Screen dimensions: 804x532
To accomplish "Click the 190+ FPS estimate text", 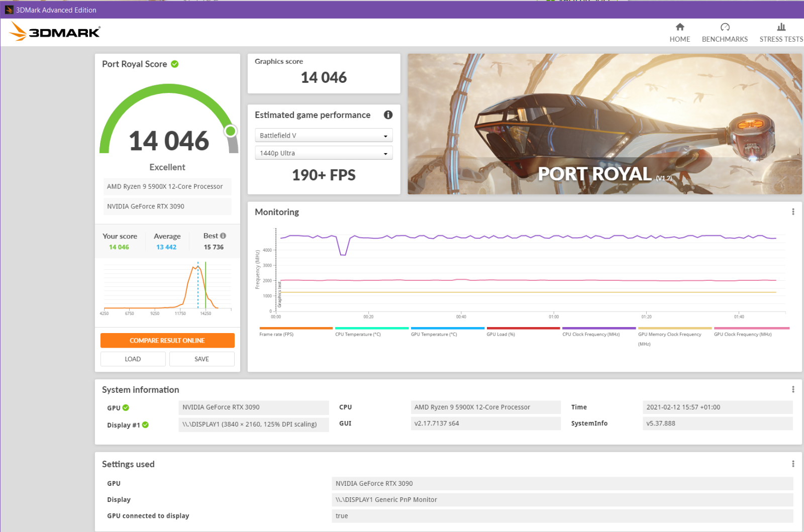I will click(x=324, y=175).
